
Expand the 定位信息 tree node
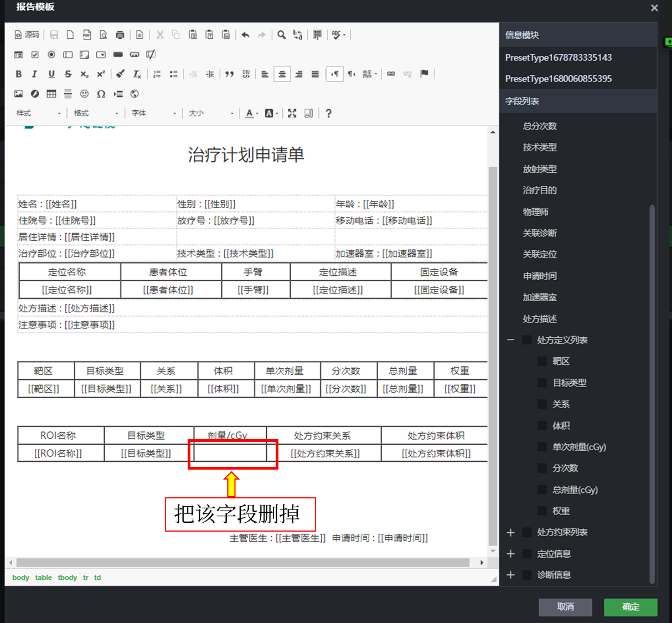click(510, 554)
